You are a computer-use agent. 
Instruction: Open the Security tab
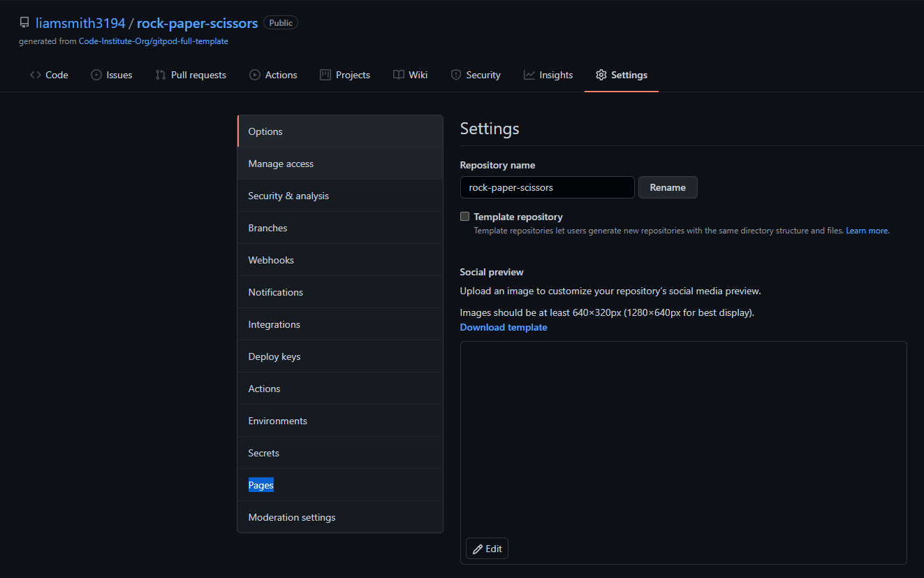(476, 75)
